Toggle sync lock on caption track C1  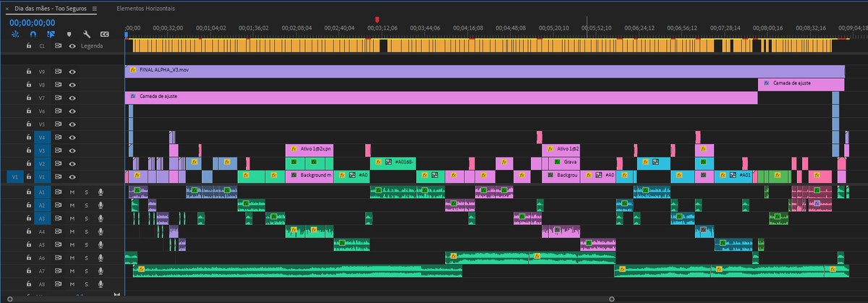coord(59,46)
